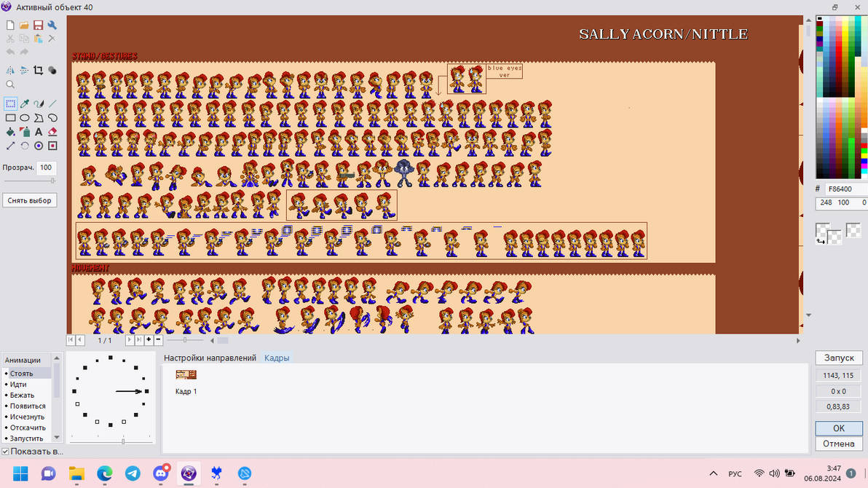Click the RGB values field 248 100 0

coord(842,202)
